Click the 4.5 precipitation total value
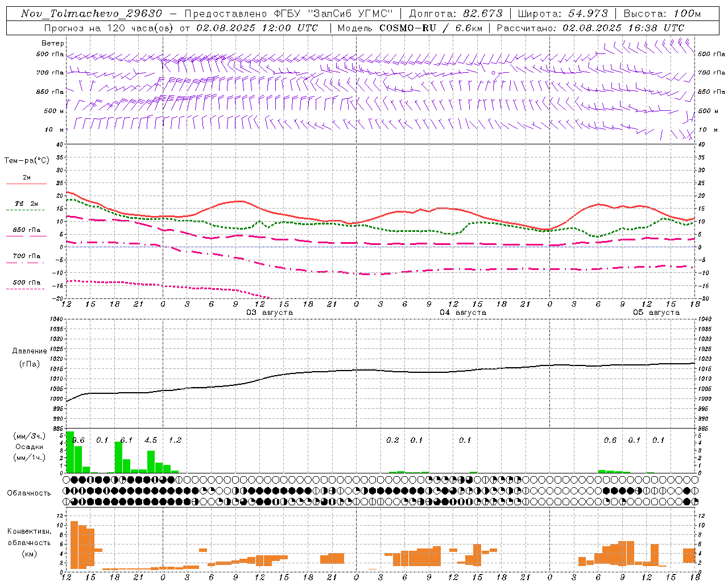728x582 pixels. 151,440
